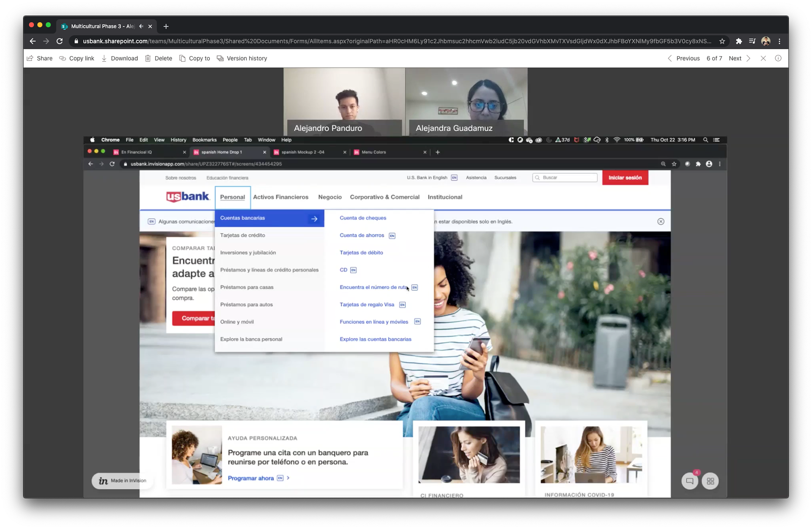
Task: Click the U.S. Bank logo
Action: [187, 197]
